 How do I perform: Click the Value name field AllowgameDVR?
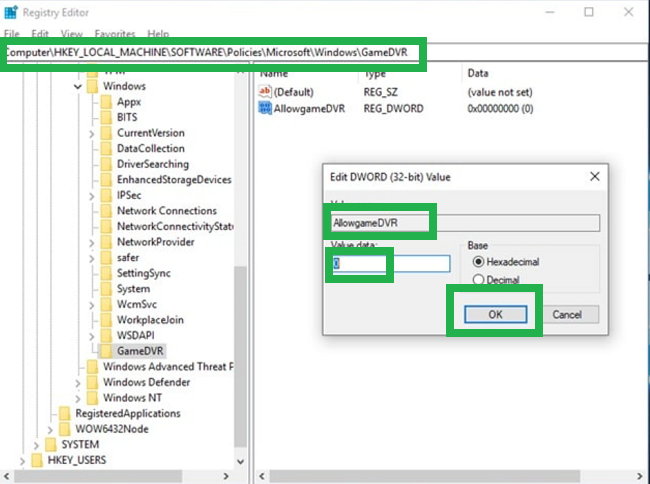coord(465,223)
